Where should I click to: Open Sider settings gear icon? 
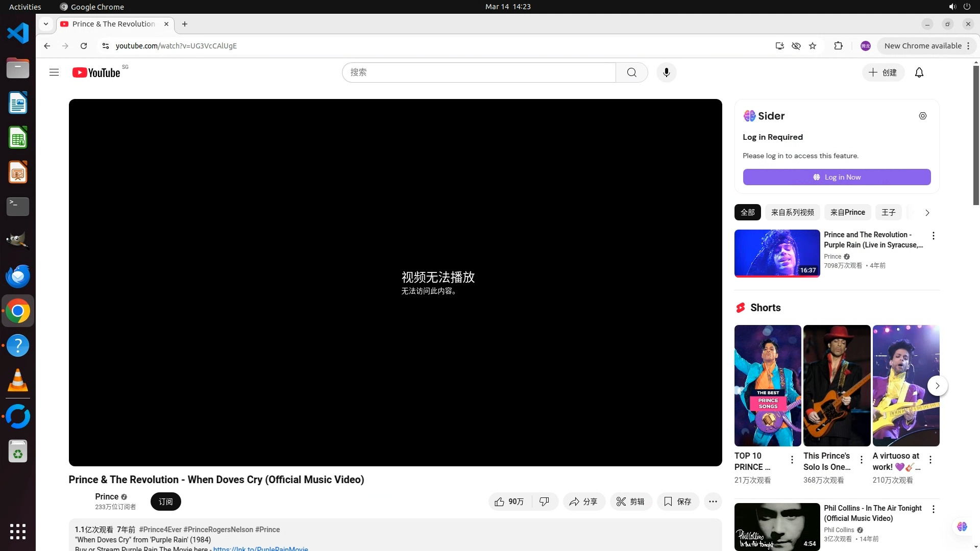922,116
